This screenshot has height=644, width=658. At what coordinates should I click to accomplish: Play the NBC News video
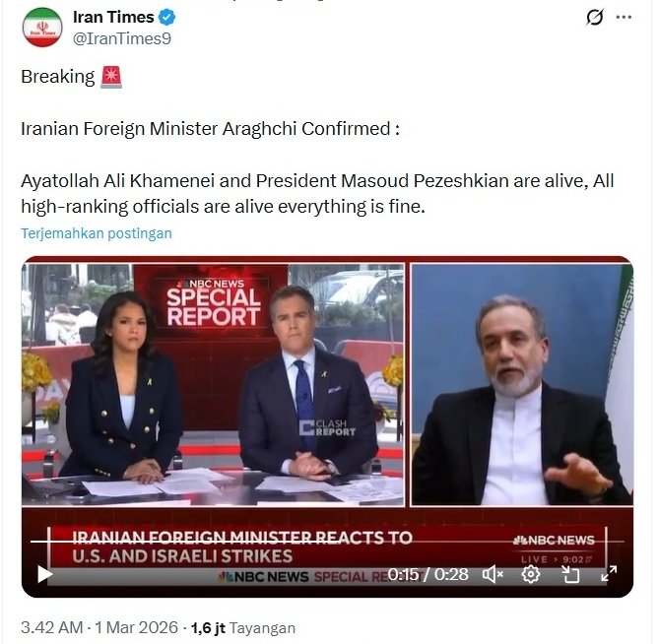click(44, 574)
